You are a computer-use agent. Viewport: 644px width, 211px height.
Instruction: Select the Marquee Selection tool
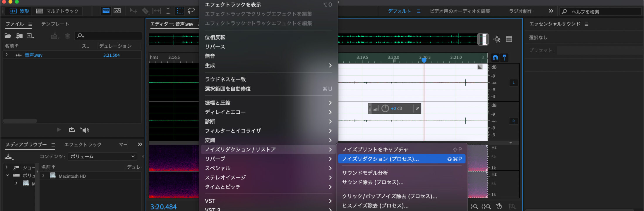(180, 11)
